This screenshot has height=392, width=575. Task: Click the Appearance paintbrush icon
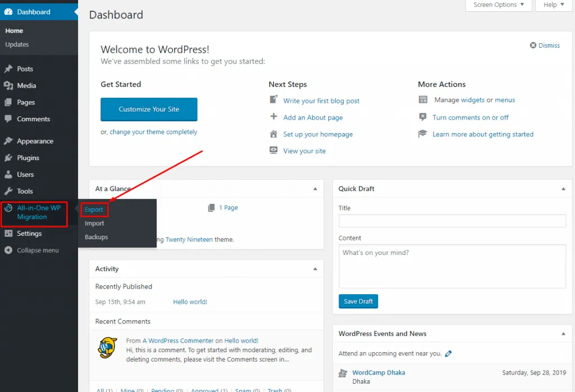(8, 141)
